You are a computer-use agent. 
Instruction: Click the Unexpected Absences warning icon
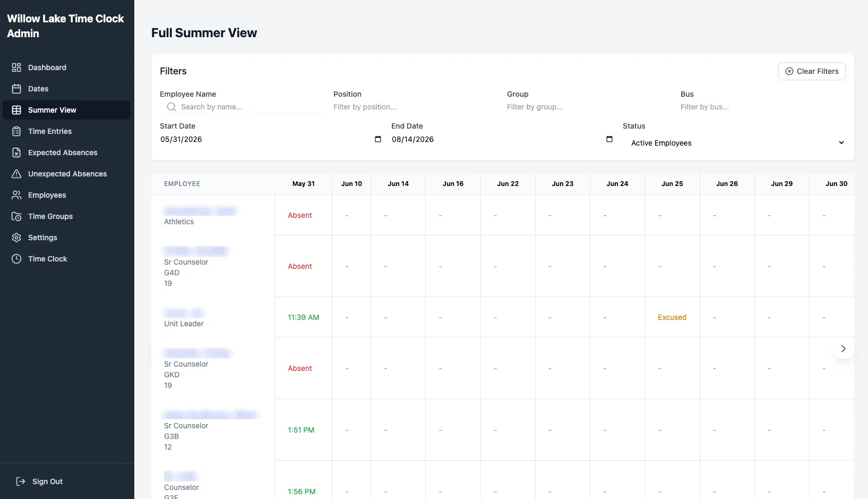16,174
